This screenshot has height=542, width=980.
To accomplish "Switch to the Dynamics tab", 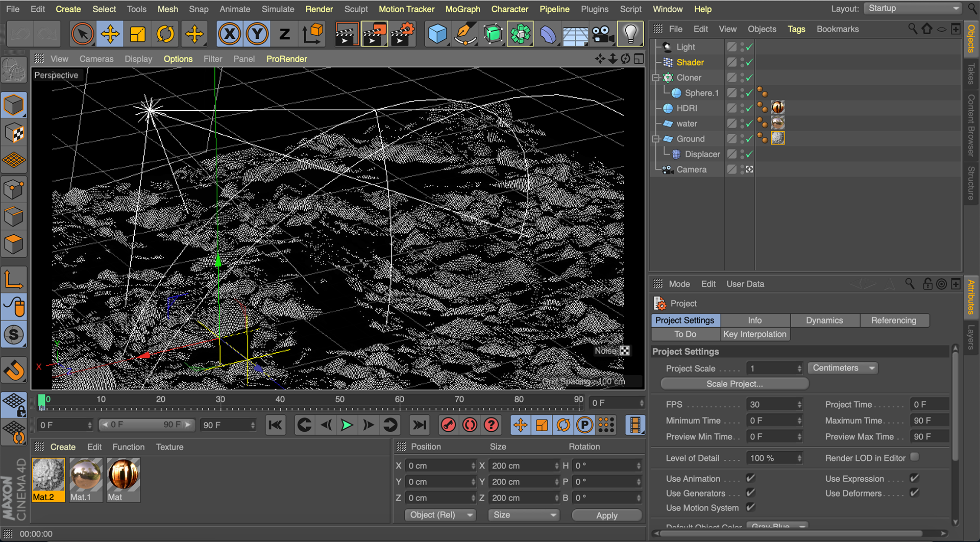I will [824, 320].
